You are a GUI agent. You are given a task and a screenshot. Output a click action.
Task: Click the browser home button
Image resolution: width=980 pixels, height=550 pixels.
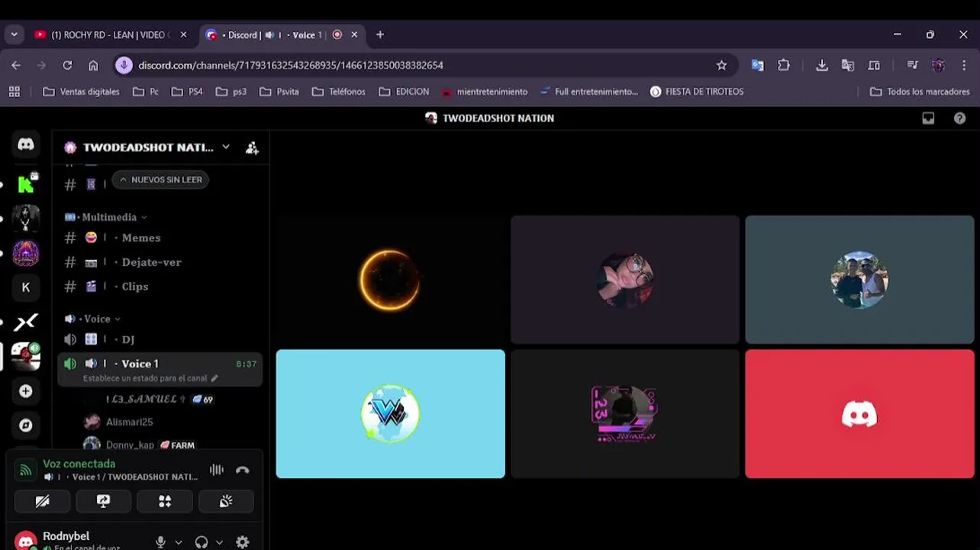pyautogui.click(x=93, y=66)
